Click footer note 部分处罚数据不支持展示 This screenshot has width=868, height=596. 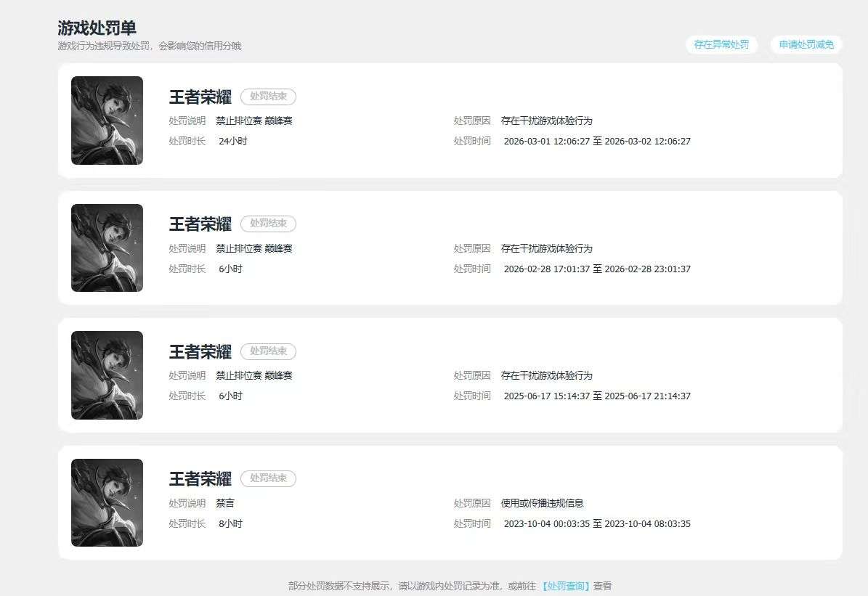(339, 586)
